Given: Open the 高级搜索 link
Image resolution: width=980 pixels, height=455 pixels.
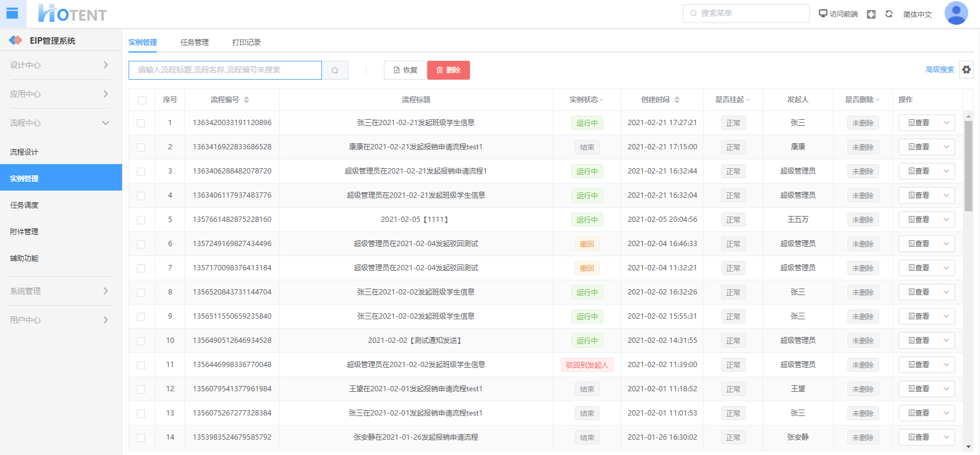Looking at the screenshot, I should (x=939, y=70).
